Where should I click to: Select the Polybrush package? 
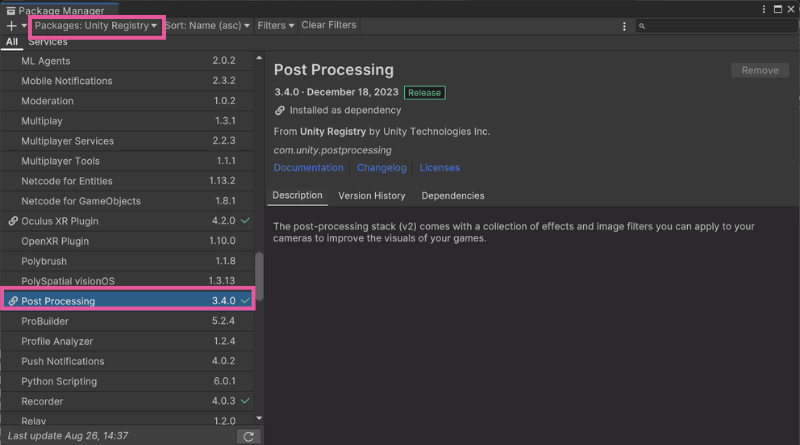tap(128, 261)
